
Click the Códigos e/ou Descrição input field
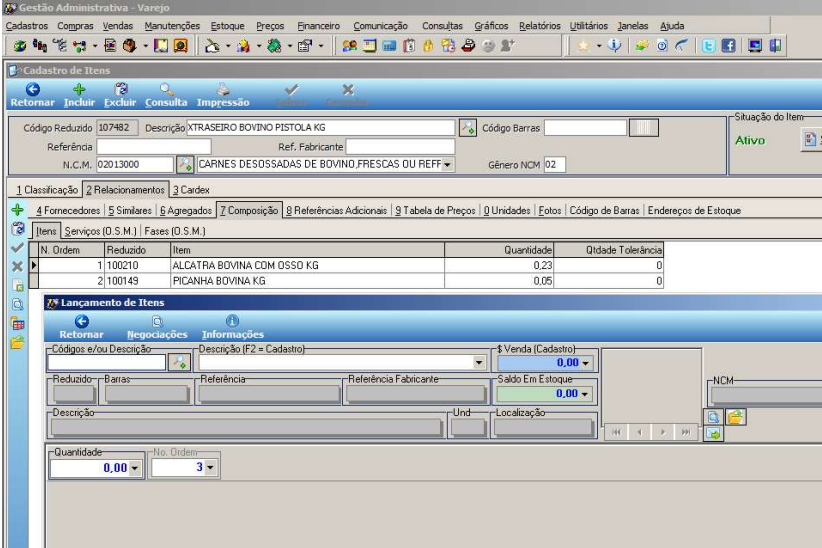tap(106, 362)
